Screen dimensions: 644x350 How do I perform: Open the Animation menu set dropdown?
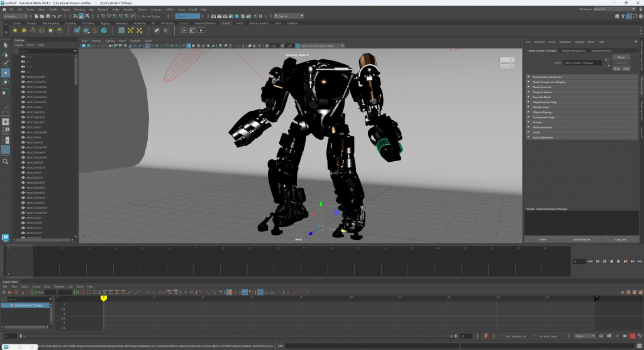[16, 16]
